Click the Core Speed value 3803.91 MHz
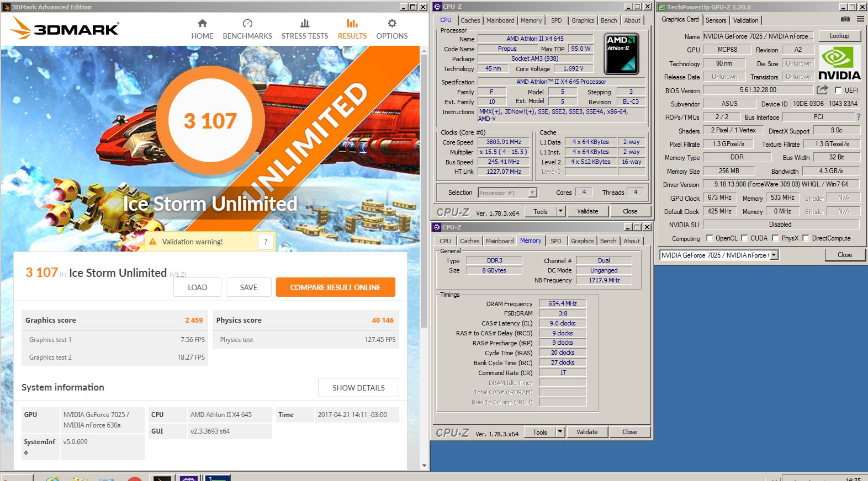 click(x=504, y=142)
